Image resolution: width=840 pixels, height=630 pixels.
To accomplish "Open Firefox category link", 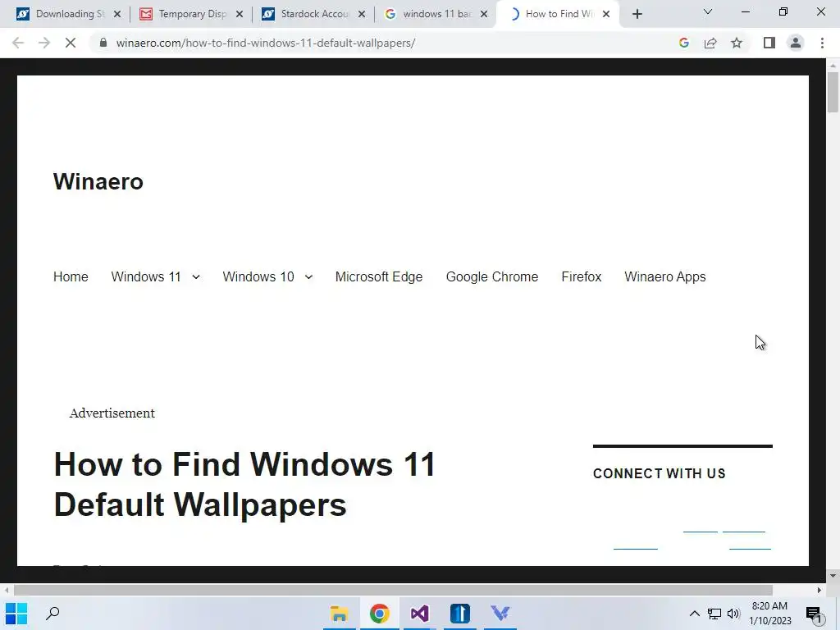I will [x=582, y=277].
